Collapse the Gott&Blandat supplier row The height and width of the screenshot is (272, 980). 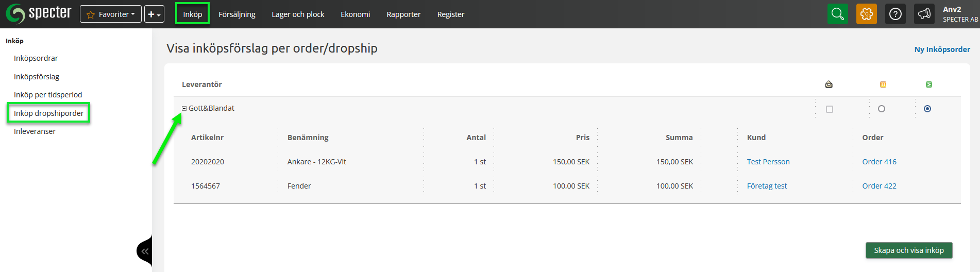pos(184,109)
